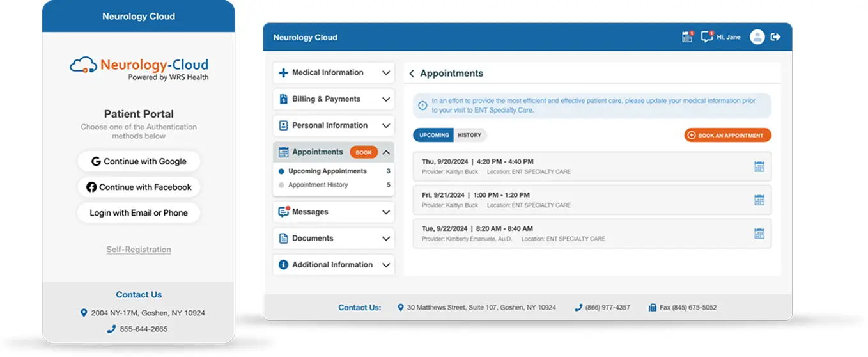Click Fax (845) 675-5052 text
868x357 pixels.
click(x=688, y=308)
